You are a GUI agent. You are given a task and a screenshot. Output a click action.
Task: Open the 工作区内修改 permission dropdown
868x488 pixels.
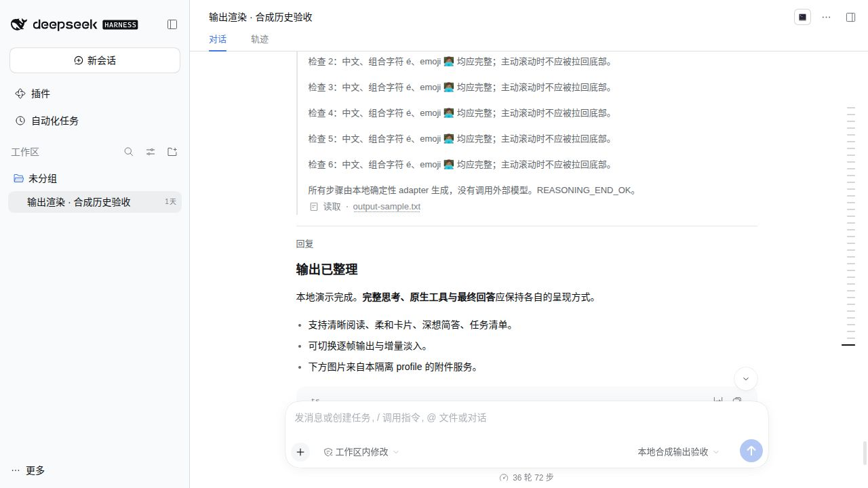tap(361, 452)
